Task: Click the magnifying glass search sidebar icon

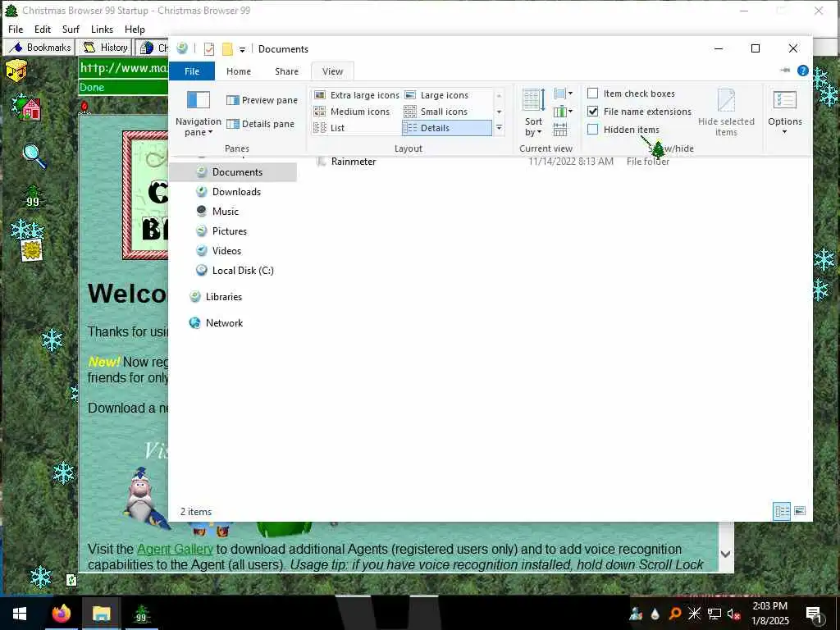Action: click(34, 157)
